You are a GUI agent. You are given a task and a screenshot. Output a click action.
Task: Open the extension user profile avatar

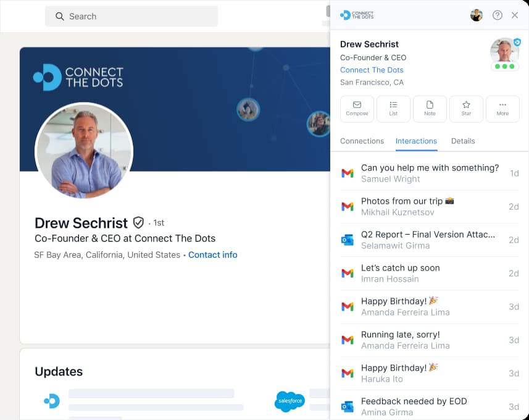(477, 15)
